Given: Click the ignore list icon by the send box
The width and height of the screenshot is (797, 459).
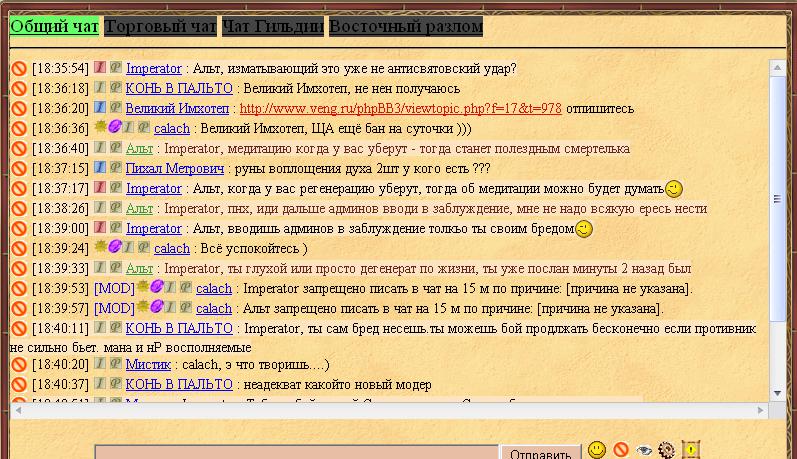Looking at the screenshot, I should [x=621, y=449].
